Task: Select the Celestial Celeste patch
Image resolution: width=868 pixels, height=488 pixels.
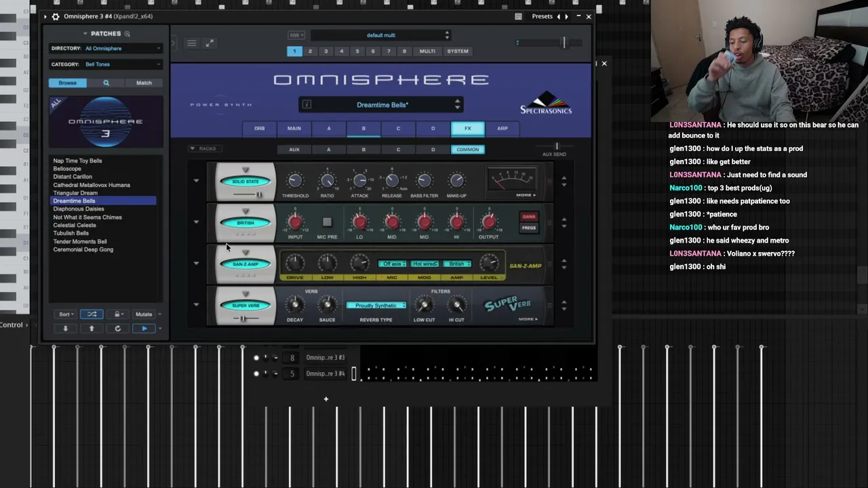Action: [75, 225]
